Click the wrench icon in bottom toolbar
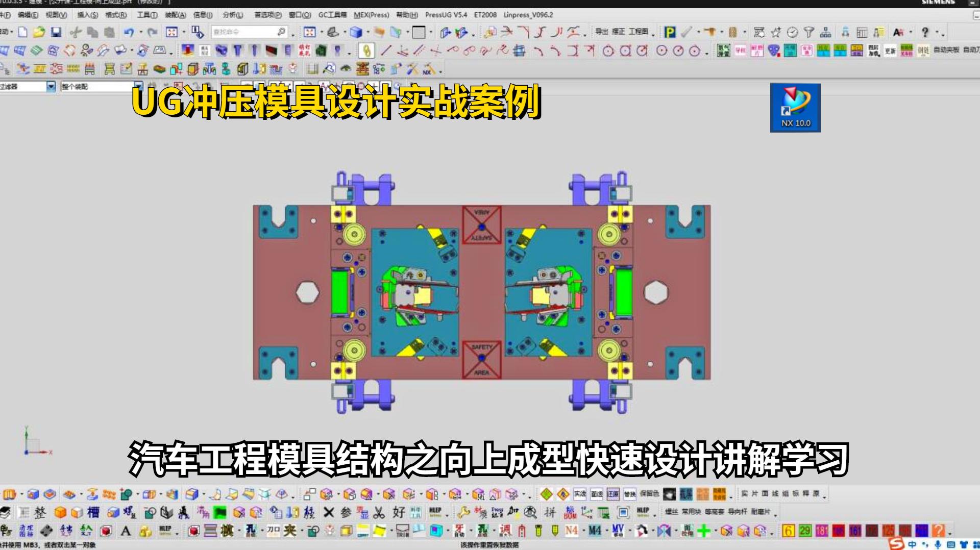 click(463, 512)
